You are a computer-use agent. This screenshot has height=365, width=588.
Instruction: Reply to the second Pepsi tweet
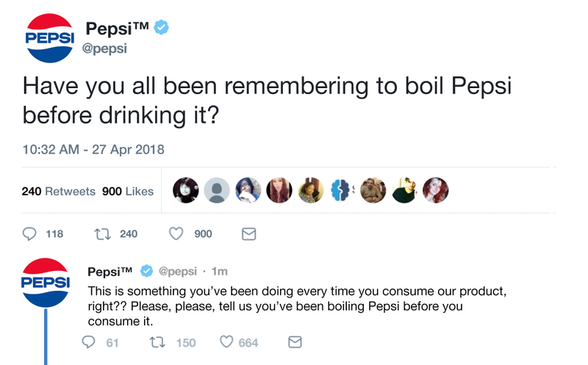(x=88, y=341)
